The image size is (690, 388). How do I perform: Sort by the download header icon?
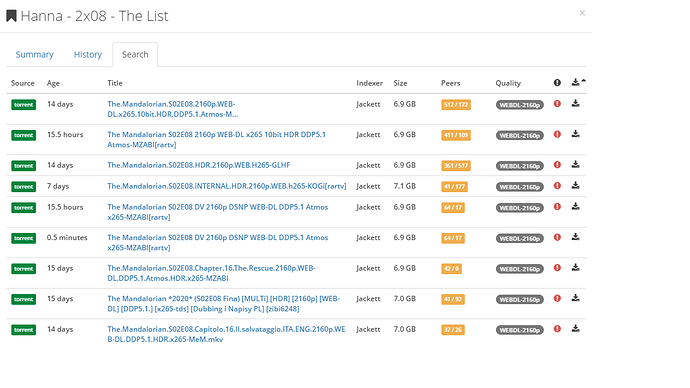[575, 82]
